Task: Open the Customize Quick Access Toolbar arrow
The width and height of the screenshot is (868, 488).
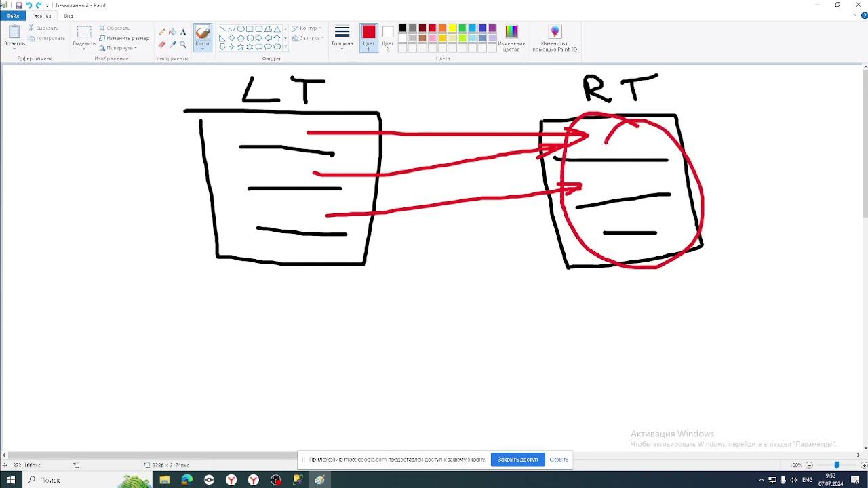Action: 47,5
